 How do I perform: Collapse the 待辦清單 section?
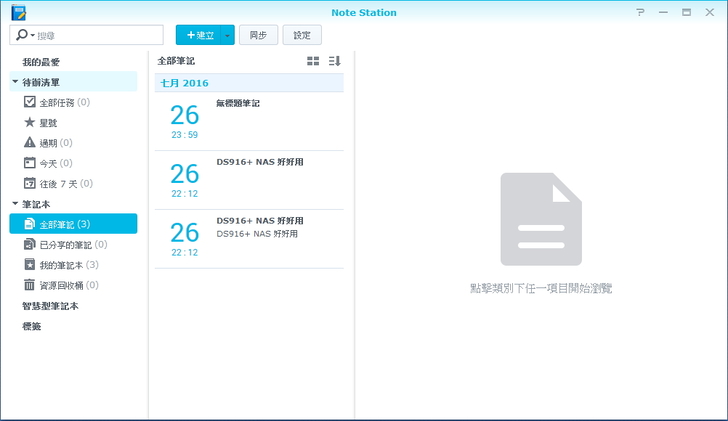[x=15, y=82]
